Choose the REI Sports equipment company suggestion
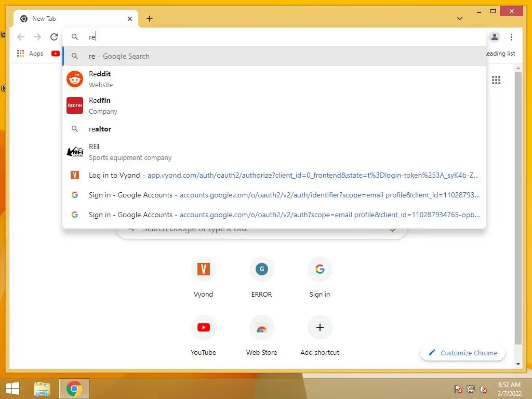Screen dimensions: 532x399 [x=274, y=152]
